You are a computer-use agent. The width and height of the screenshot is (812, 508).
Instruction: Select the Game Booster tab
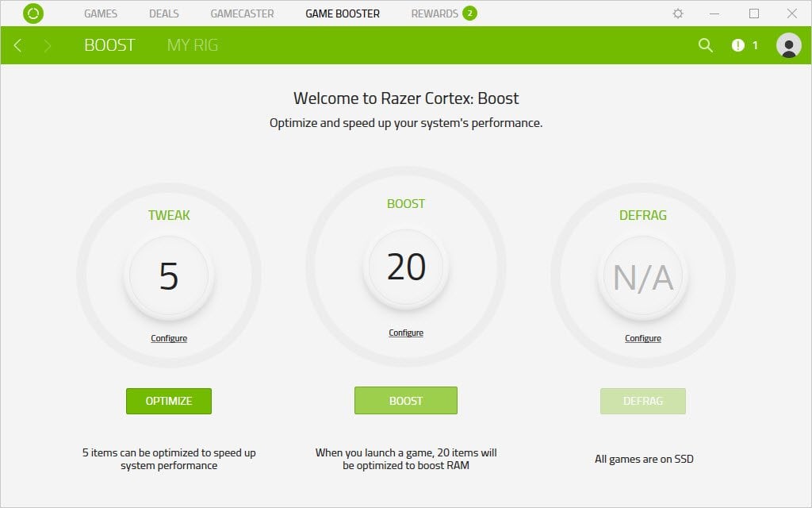[343, 13]
